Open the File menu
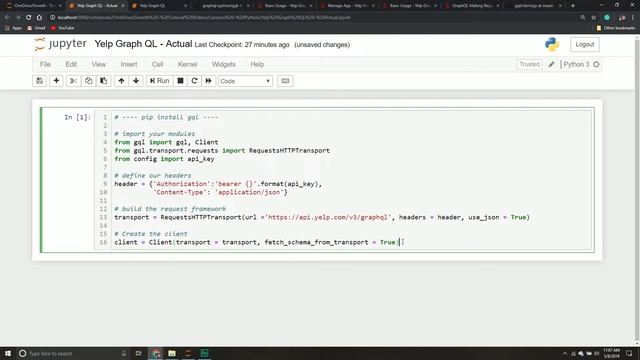This screenshot has width=640, height=360. click(x=45, y=64)
